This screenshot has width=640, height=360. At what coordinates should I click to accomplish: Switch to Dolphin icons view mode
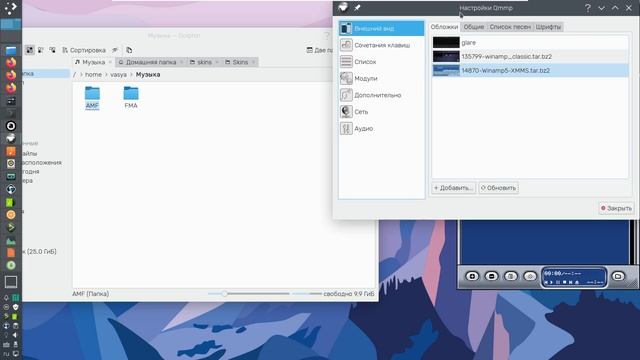pyautogui.click(x=29, y=50)
